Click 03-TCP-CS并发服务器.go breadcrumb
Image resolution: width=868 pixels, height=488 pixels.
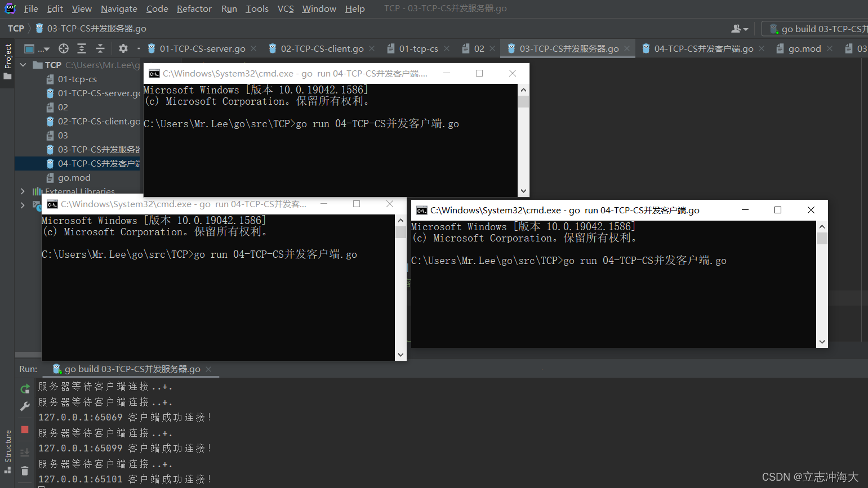[91, 29]
